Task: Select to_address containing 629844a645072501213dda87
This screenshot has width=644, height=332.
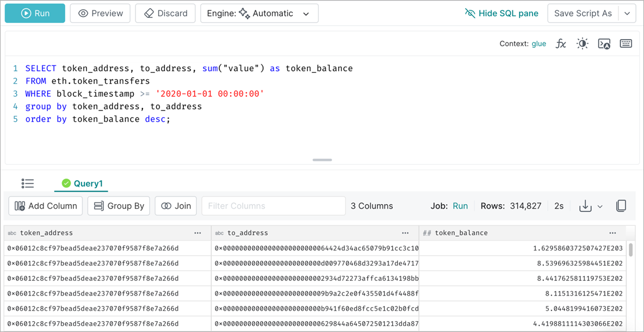Action: [x=315, y=324]
